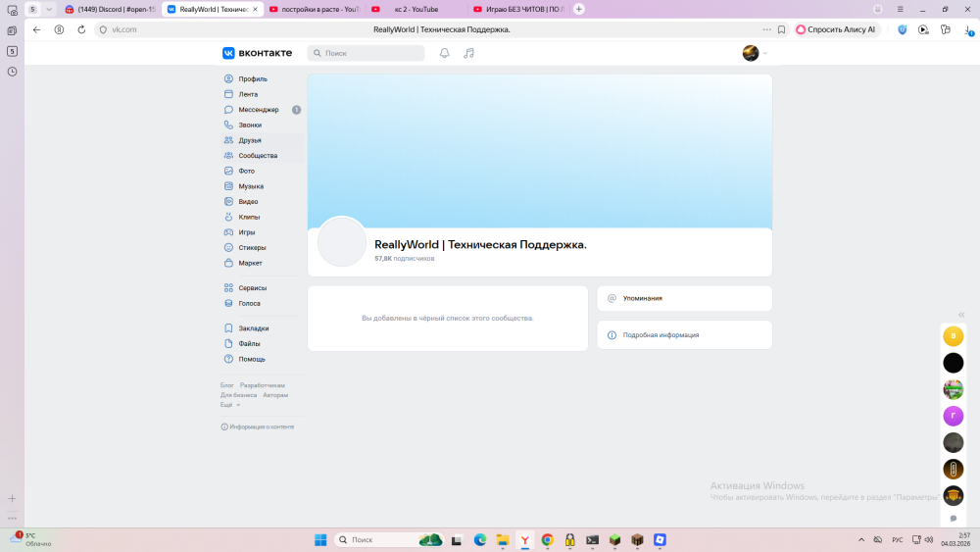This screenshot has width=980, height=552.
Task: Click the Голоса coins icon
Action: coord(228,303)
